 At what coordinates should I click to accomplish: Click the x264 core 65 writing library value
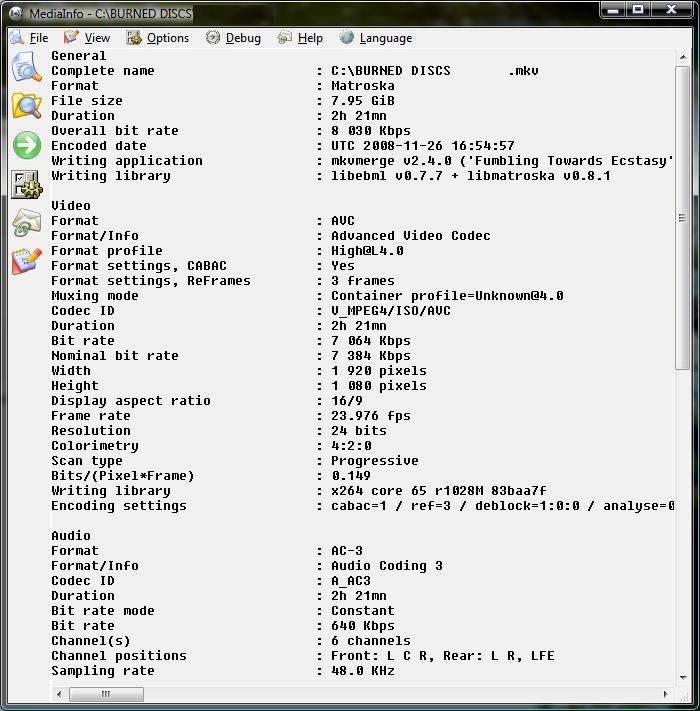439,491
